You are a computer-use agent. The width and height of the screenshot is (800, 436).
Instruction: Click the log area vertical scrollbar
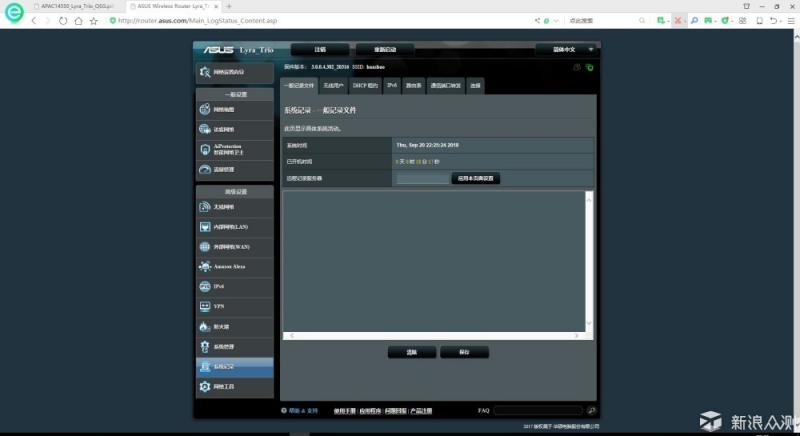point(589,261)
